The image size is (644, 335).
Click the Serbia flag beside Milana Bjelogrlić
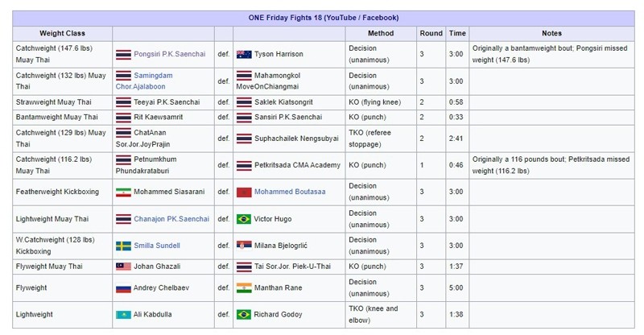tap(244, 246)
